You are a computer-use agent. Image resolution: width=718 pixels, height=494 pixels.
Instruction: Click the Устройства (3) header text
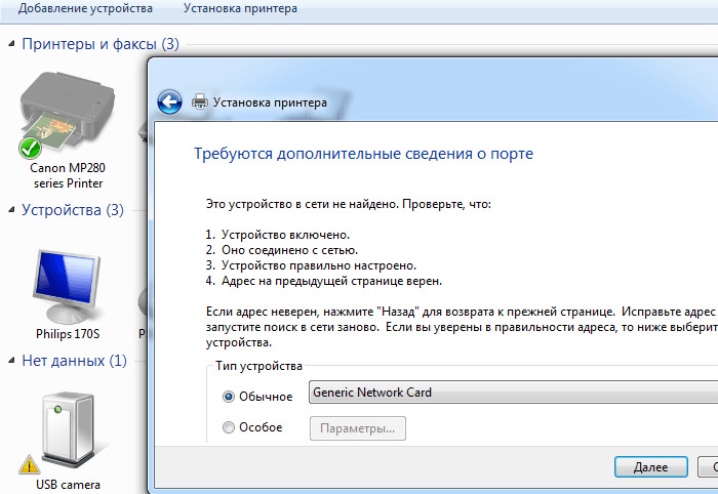click(x=73, y=210)
